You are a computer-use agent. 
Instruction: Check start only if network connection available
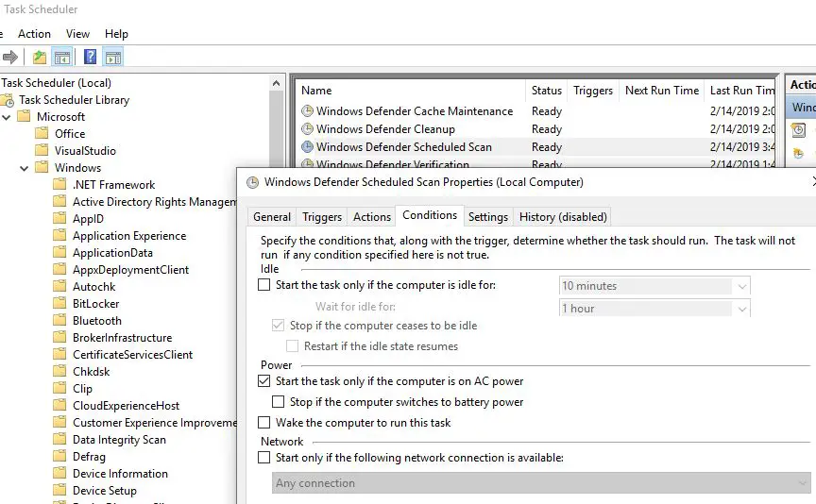click(x=264, y=457)
